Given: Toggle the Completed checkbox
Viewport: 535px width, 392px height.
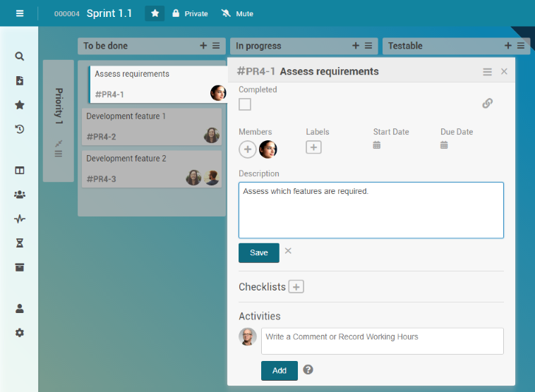Looking at the screenshot, I should [x=245, y=104].
